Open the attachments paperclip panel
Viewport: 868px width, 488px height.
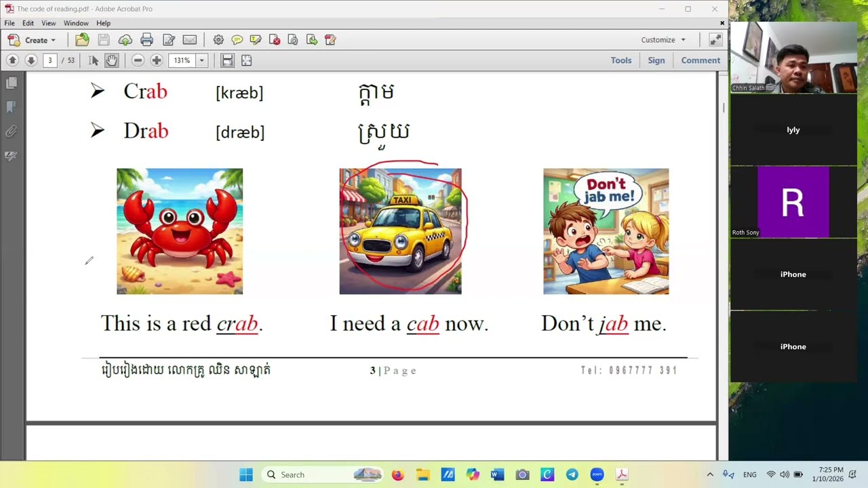point(12,131)
